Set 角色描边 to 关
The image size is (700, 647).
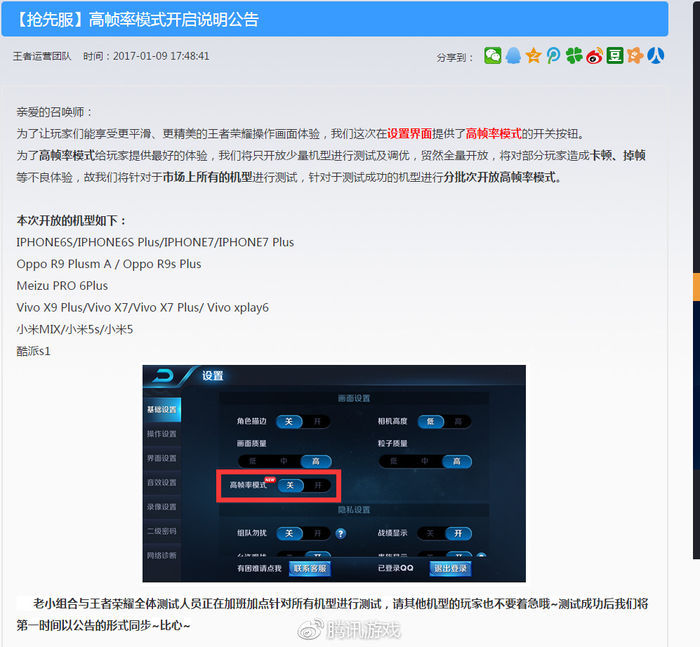coord(289,421)
